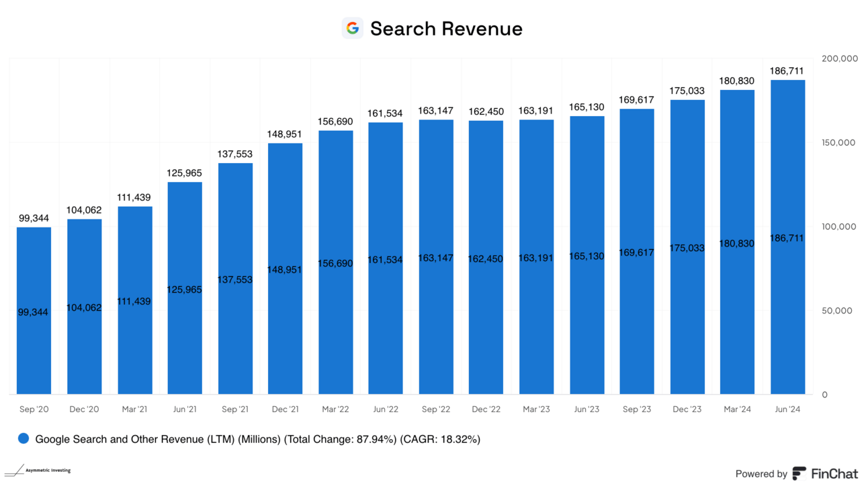Choose the Mar '22 revenue bar
868x488 pixels.
click(x=335, y=262)
